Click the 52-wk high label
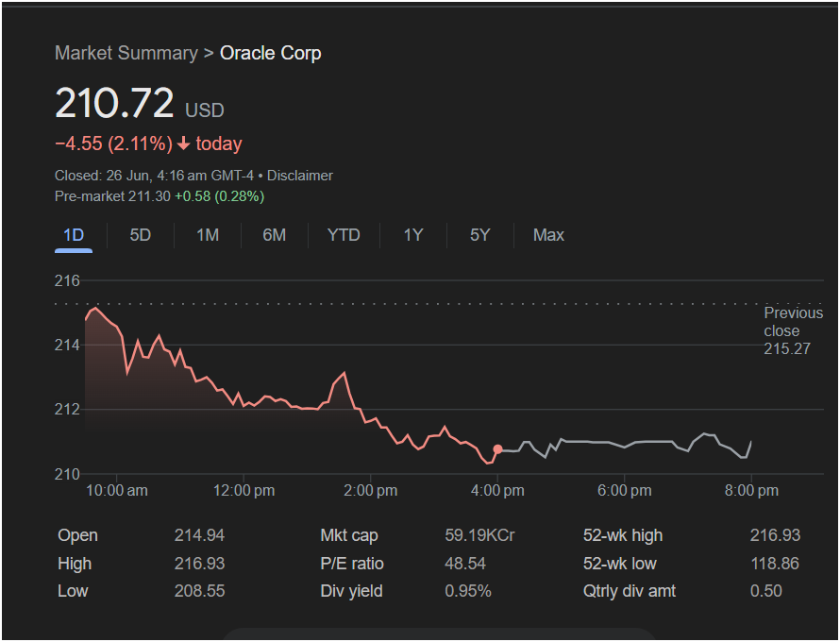840x642 pixels. coord(623,535)
